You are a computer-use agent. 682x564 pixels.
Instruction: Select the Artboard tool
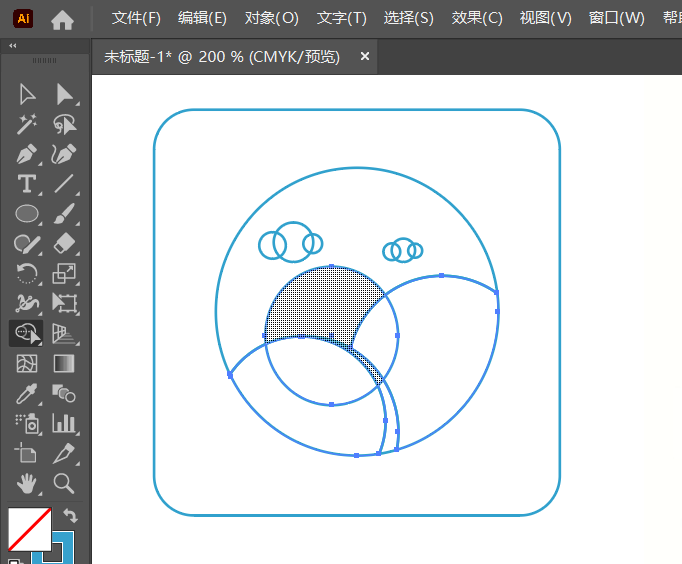click(x=26, y=453)
